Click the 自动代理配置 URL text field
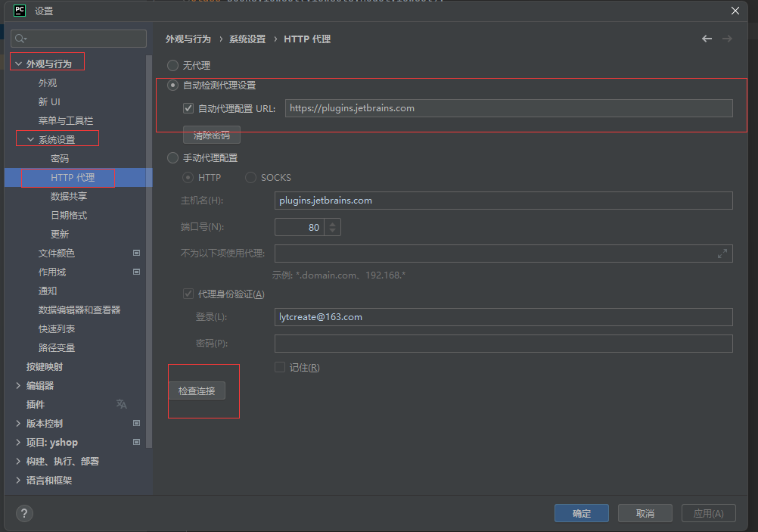This screenshot has width=758, height=532. click(508, 108)
